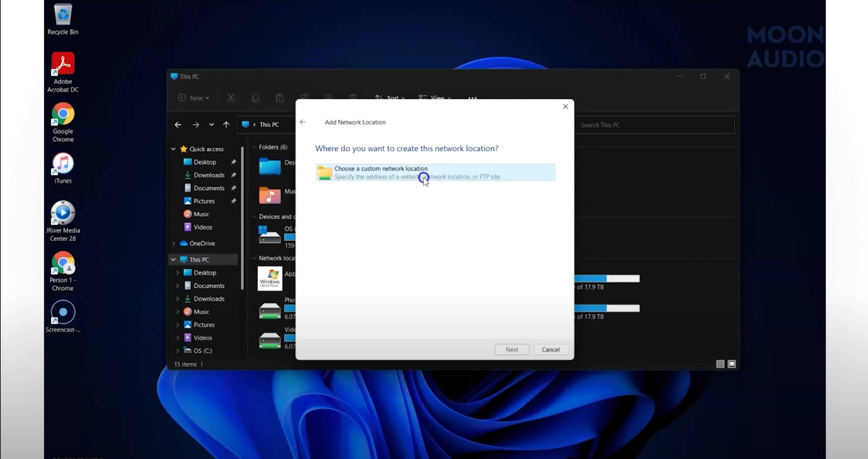Select Desktop under Quick access
The width and height of the screenshot is (868, 459).
(x=200, y=162)
